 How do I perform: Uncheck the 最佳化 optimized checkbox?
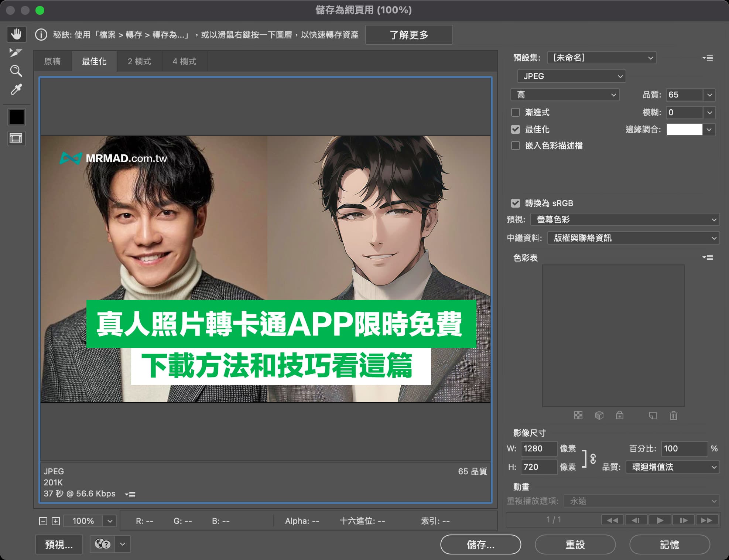516,129
